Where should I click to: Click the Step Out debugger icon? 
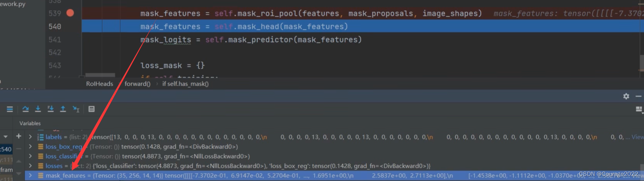(x=63, y=109)
